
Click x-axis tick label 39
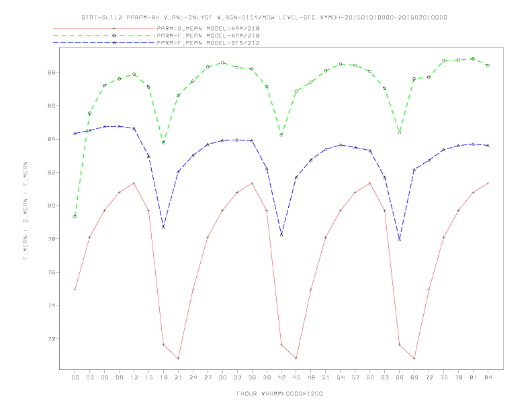[267, 377]
